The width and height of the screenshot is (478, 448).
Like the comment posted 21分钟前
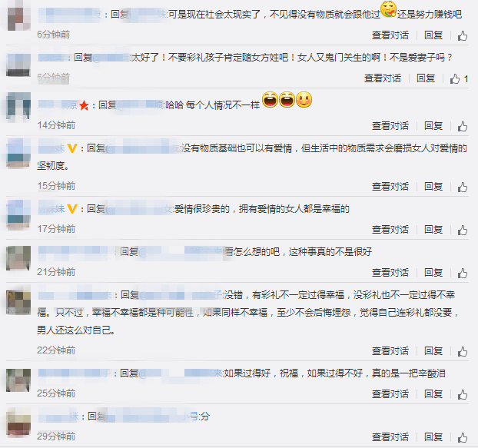point(463,273)
